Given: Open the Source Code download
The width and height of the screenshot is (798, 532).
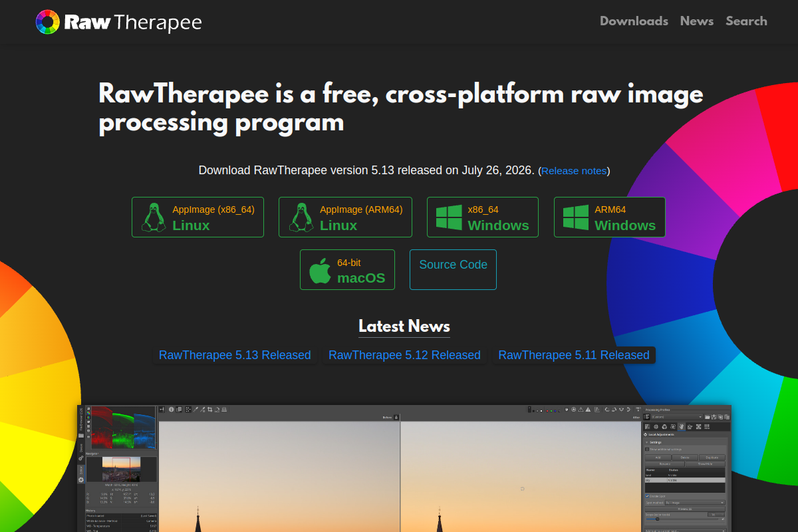Looking at the screenshot, I should pos(453,269).
